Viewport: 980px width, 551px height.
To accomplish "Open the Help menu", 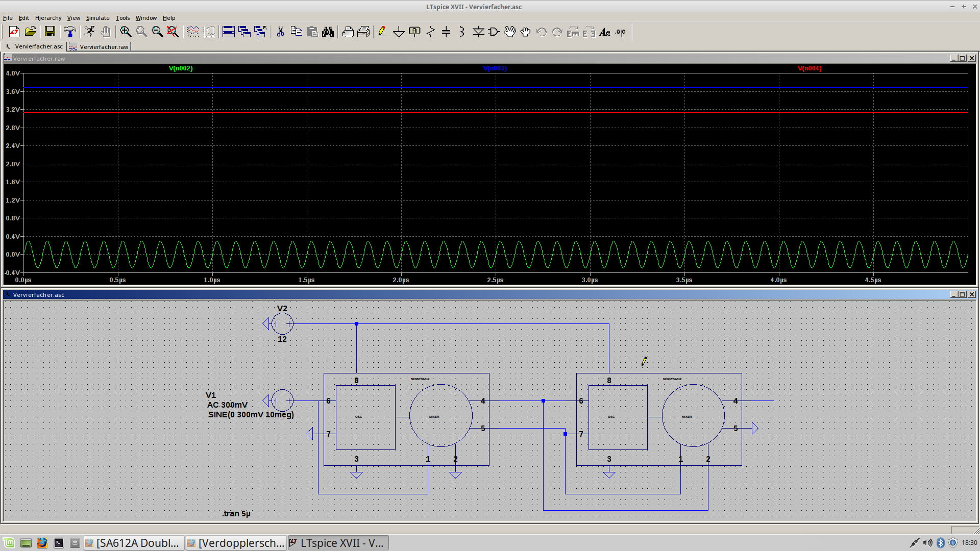I will coord(169,18).
